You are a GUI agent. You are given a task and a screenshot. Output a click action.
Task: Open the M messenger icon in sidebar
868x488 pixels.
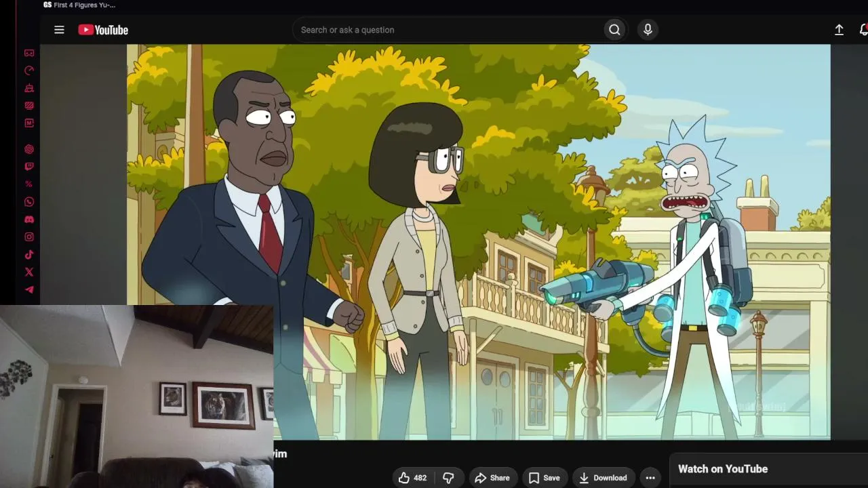pyautogui.click(x=29, y=123)
